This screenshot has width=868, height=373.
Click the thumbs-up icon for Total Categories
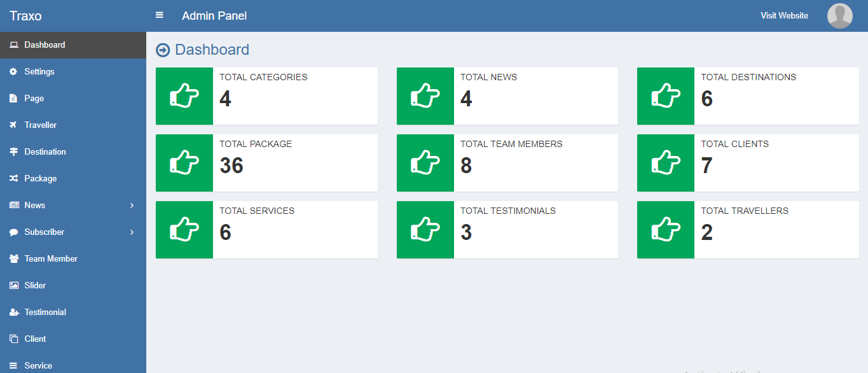[x=184, y=96]
